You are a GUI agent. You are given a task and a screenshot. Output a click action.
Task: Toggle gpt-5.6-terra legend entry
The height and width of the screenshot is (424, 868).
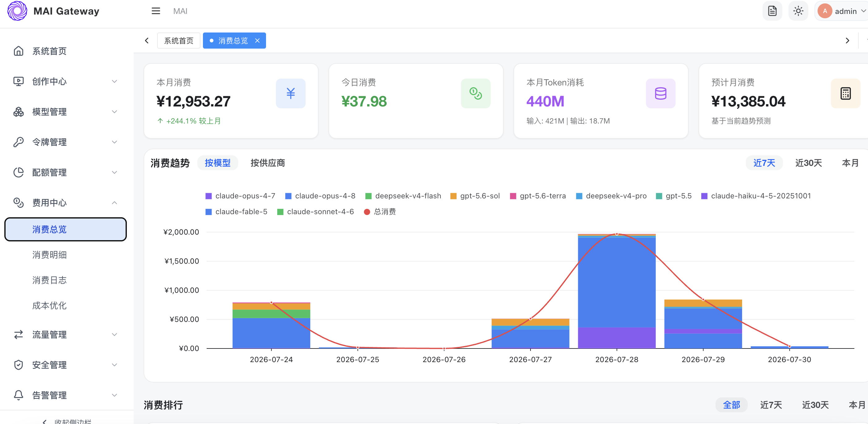point(538,196)
